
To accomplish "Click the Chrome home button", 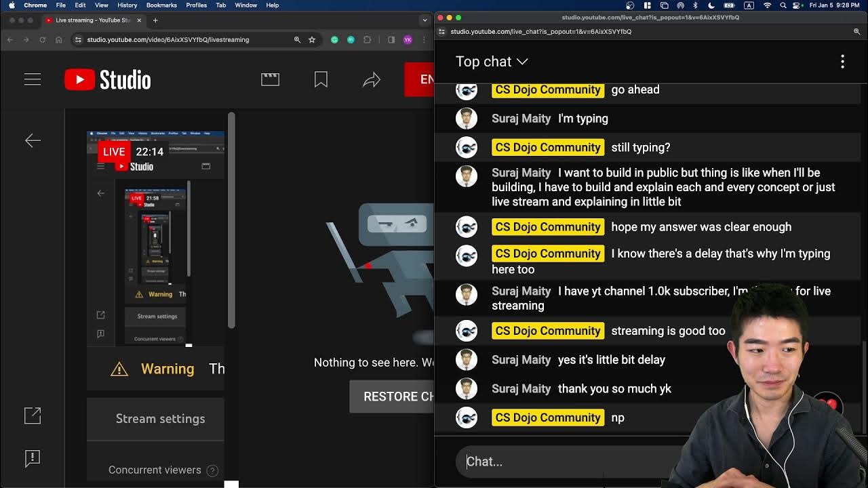I will 59,40.
